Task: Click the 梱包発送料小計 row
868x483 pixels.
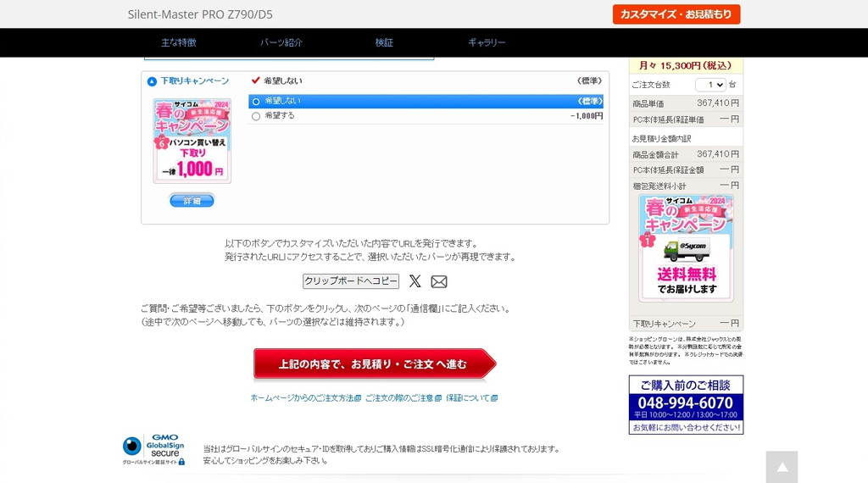Action: [686, 186]
